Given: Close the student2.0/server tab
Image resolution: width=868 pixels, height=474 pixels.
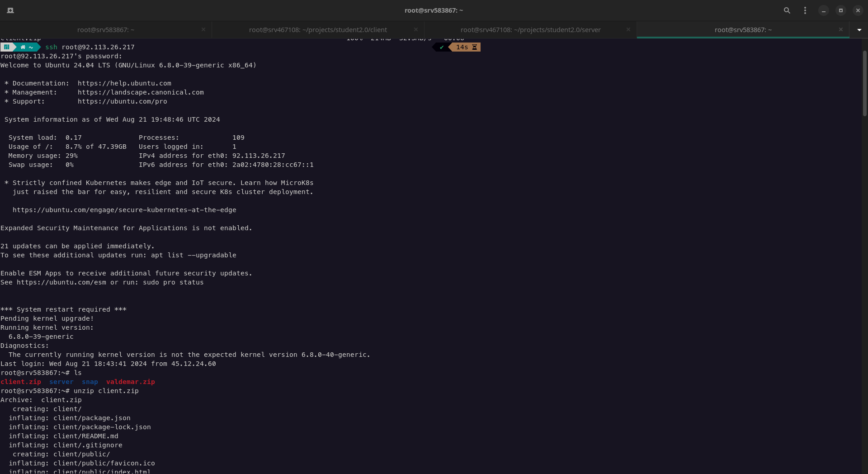Looking at the screenshot, I should (x=628, y=29).
